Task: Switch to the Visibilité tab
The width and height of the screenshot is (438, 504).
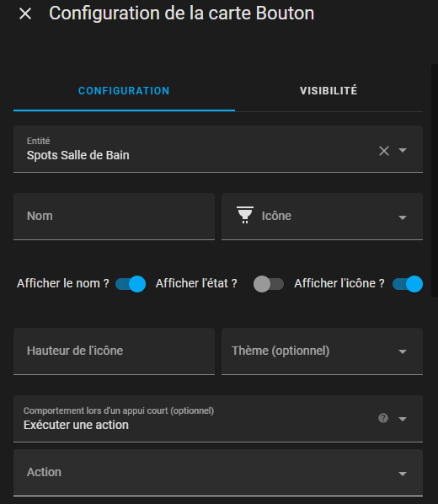Action: [x=328, y=91]
